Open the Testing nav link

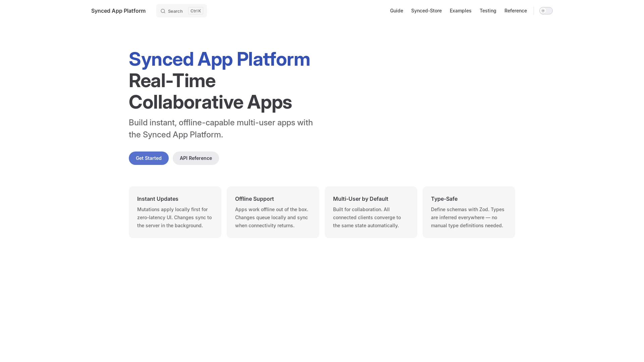tap(488, 11)
